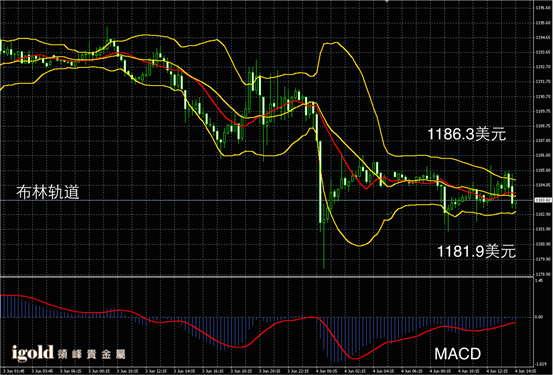
Task: Click the 1186.3美元 resistance annotation
Action: coord(467,134)
